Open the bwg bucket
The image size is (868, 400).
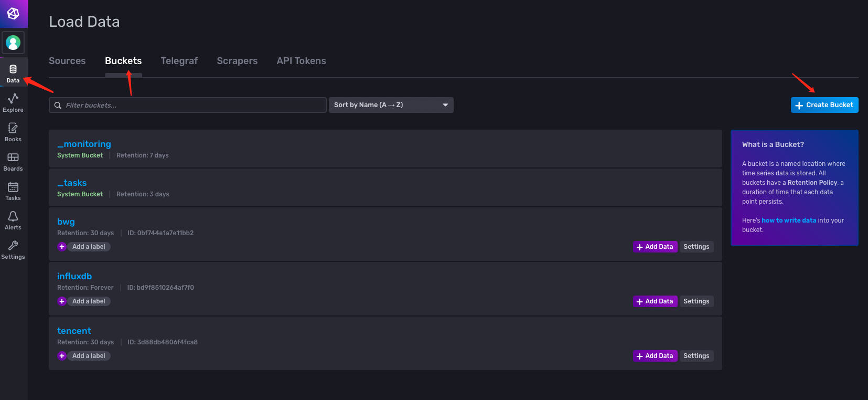pos(66,222)
